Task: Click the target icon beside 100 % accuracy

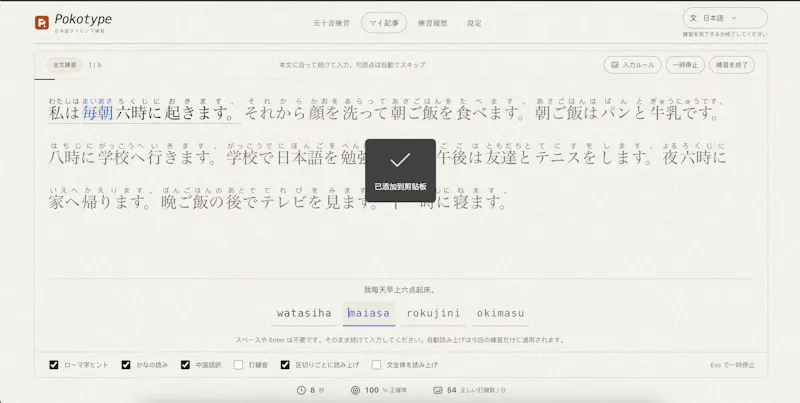Action: click(x=356, y=390)
